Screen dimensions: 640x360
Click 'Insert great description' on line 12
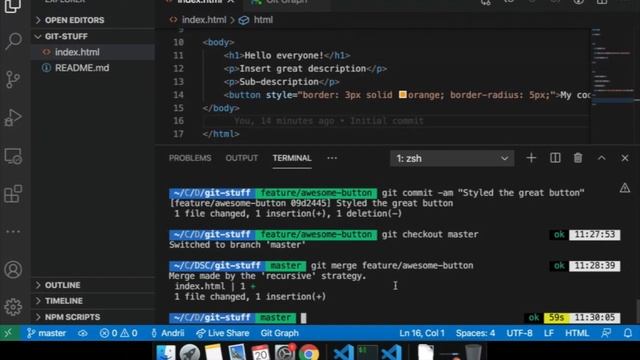tap(302, 69)
